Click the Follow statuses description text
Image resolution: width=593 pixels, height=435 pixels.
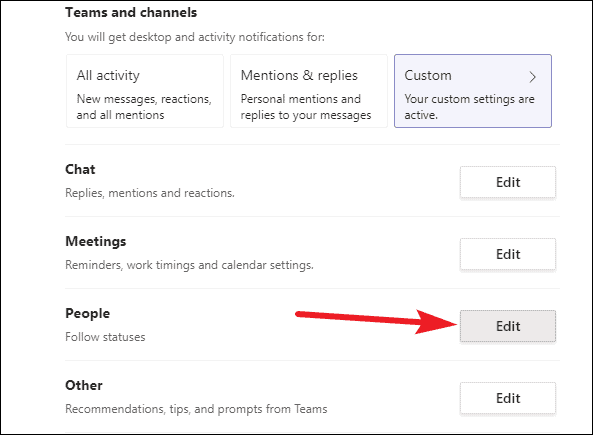coord(105,337)
